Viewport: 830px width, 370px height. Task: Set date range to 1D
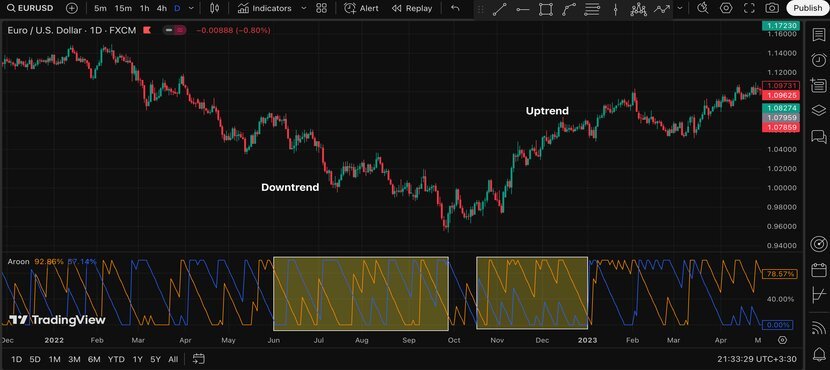point(17,359)
